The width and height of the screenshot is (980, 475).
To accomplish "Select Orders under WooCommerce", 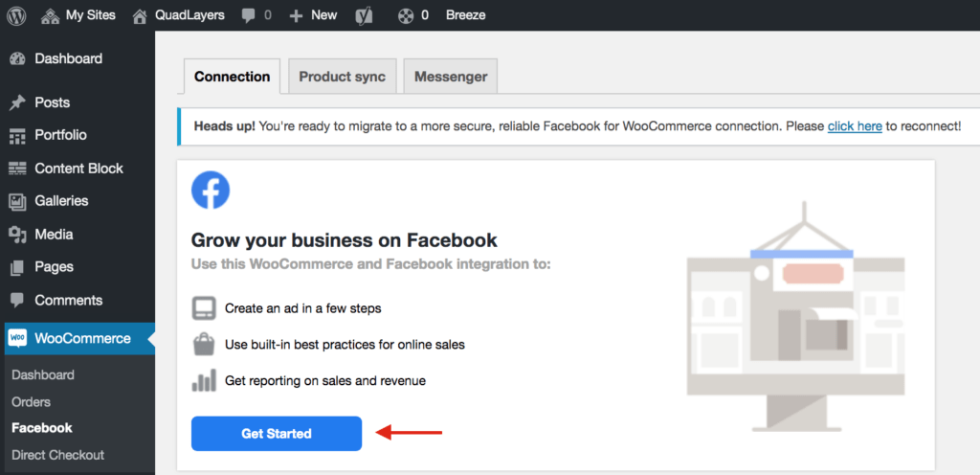I will coord(32,402).
